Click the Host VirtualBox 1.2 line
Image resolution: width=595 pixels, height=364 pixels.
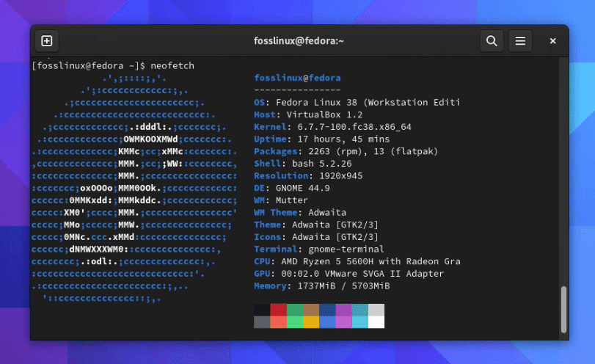(308, 114)
